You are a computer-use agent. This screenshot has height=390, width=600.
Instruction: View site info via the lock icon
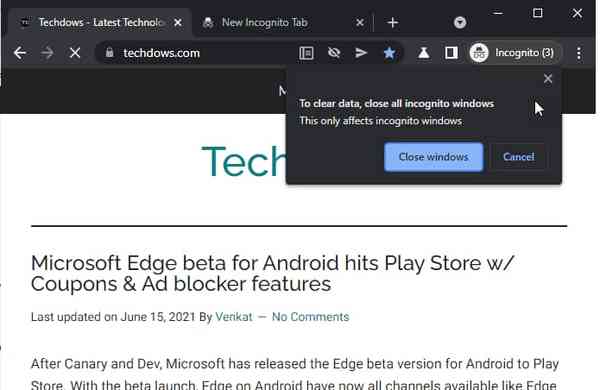[110, 52]
